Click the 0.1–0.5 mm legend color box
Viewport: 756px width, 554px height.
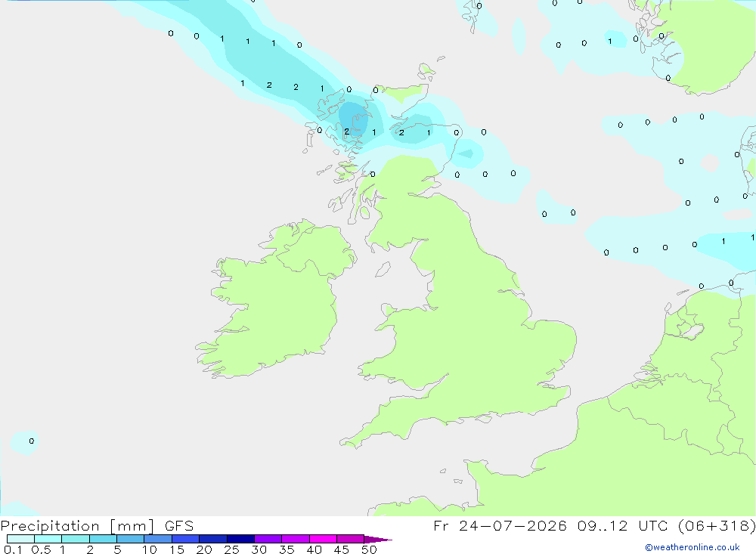pyautogui.click(x=20, y=539)
